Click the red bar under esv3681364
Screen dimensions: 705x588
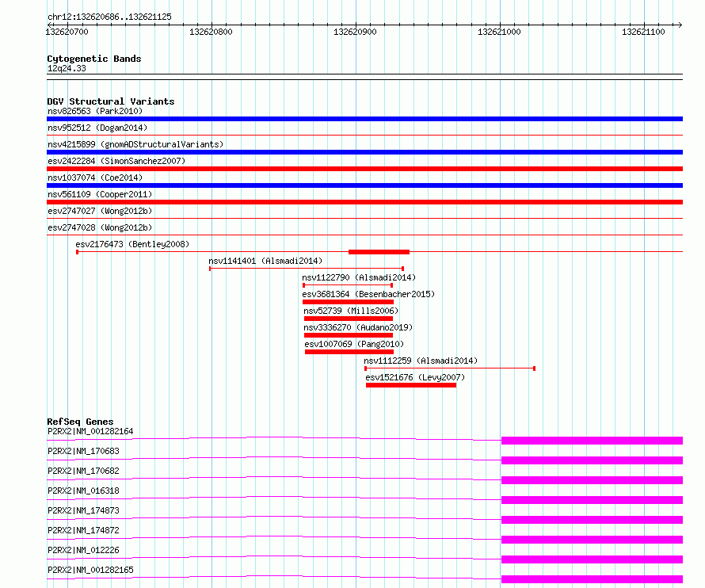pyautogui.click(x=348, y=302)
